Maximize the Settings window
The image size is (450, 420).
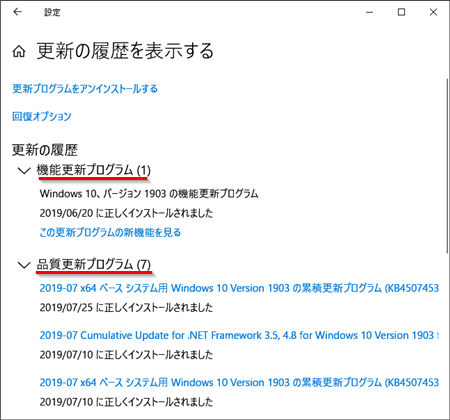(x=401, y=12)
